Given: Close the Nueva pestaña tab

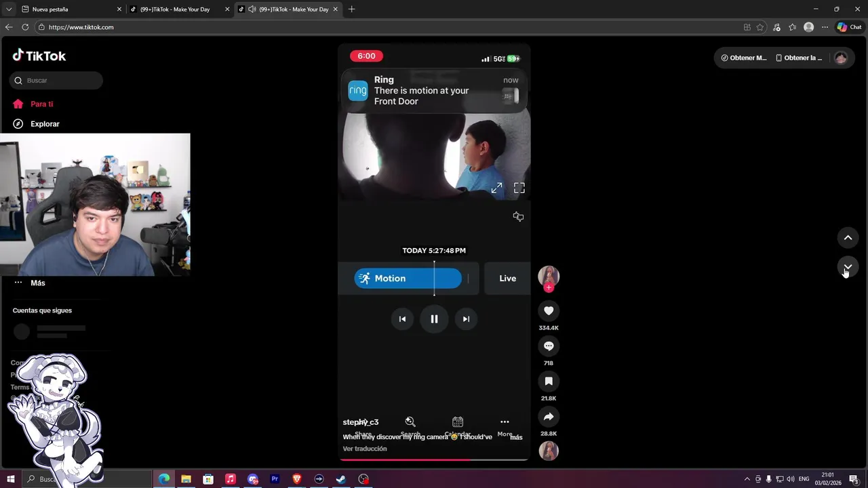Looking at the screenshot, I should [119, 9].
